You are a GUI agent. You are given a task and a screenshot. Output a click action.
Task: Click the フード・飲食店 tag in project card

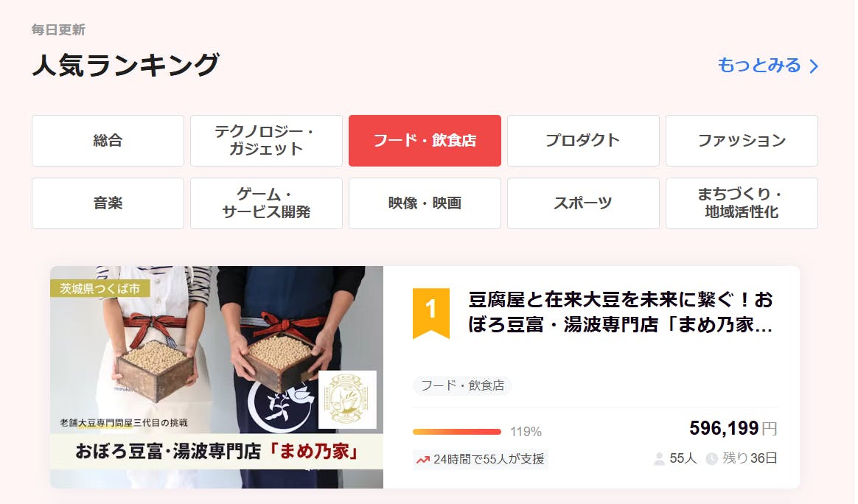tap(462, 385)
